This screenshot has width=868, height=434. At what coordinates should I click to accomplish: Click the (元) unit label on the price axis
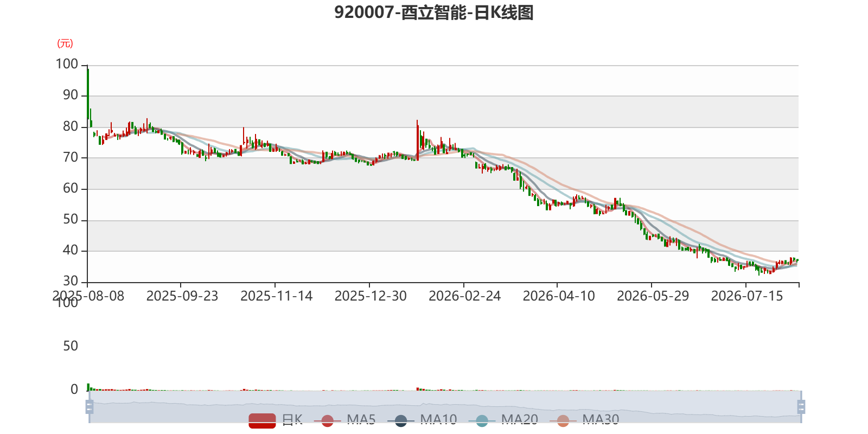(65, 43)
